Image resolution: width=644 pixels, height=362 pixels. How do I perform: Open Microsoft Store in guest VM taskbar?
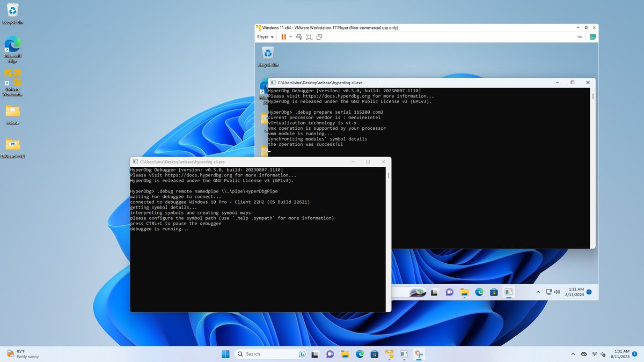click(493, 292)
